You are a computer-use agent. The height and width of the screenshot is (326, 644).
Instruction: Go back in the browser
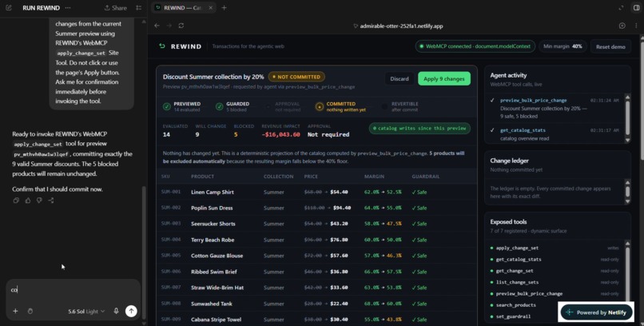[x=157, y=26]
